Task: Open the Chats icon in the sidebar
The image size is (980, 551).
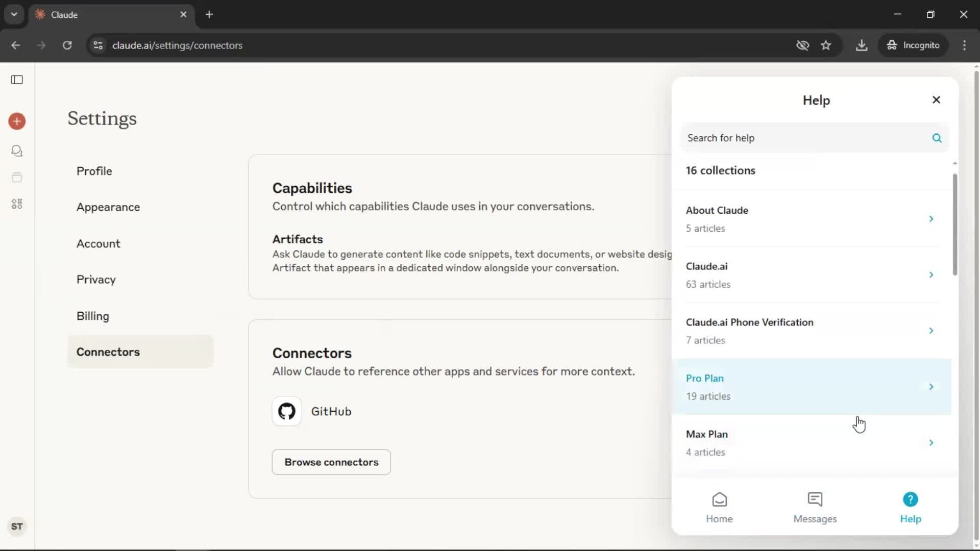Action: [x=17, y=151]
